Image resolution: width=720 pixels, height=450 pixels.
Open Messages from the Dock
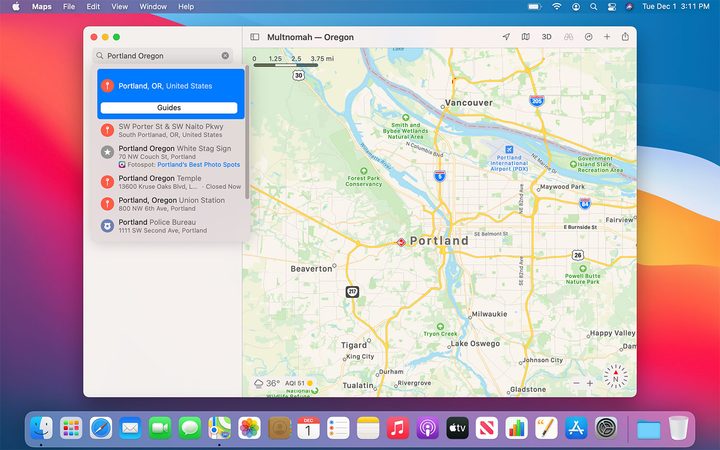click(x=190, y=428)
